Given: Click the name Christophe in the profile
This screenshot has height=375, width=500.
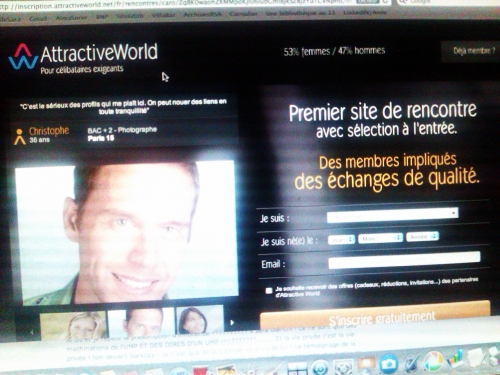Looking at the screenshot, I should [x=49, y=131].
